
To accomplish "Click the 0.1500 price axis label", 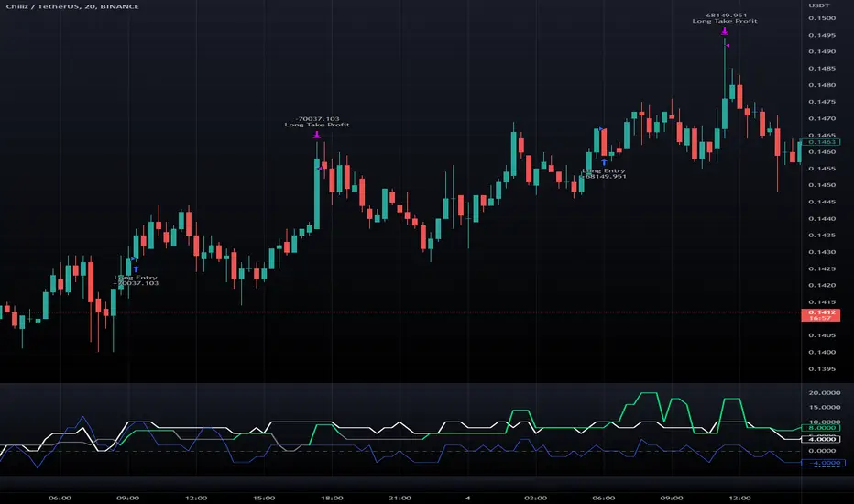I will click(x=822, y=18).
